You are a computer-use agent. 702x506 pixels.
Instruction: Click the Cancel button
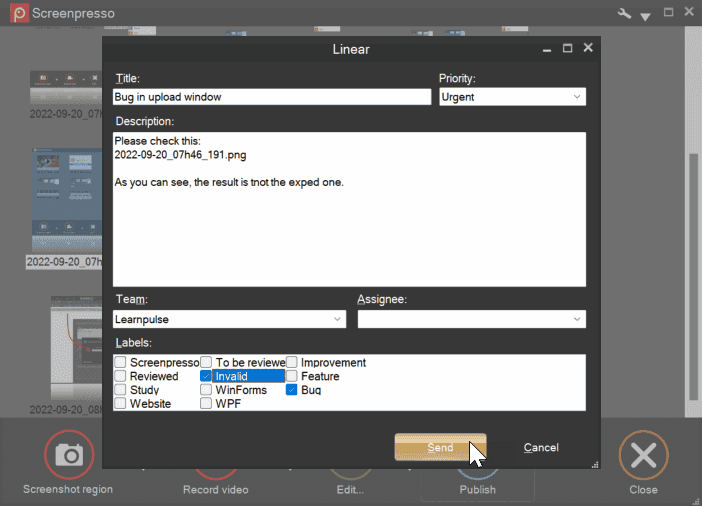coord(541,448)
